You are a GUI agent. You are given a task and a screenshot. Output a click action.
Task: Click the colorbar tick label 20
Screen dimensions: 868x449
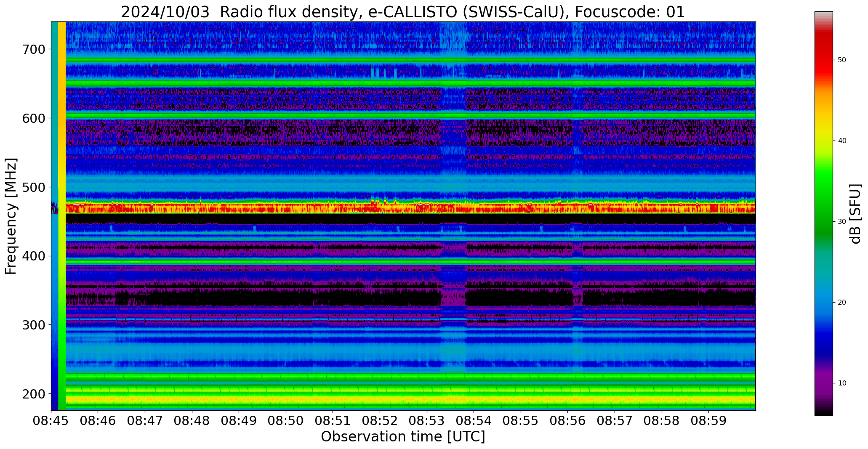(x=842, y=303)
